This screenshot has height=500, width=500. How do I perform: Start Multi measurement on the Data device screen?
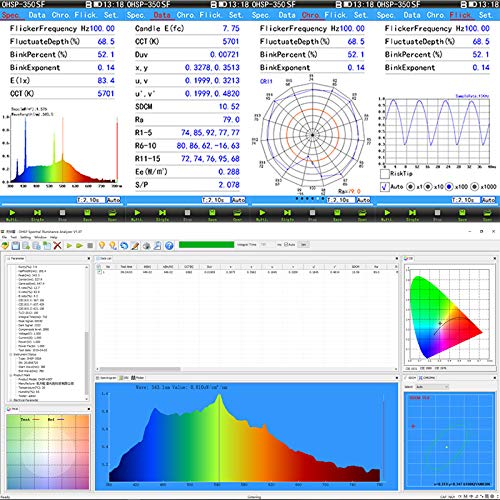tap(137, 215)
